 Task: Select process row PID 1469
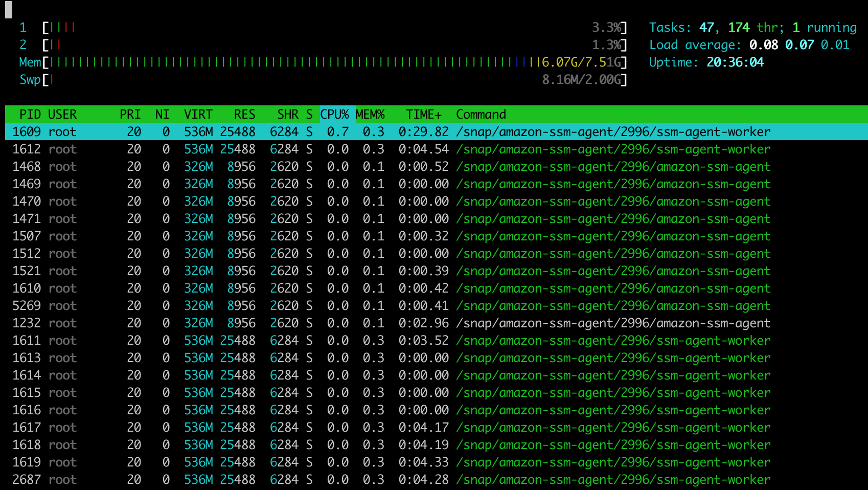click(437, 184)
